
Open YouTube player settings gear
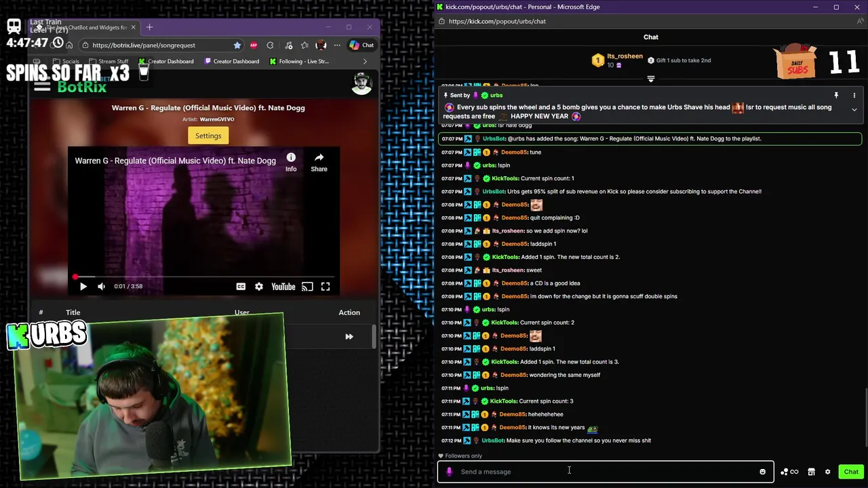pos(258,287)
